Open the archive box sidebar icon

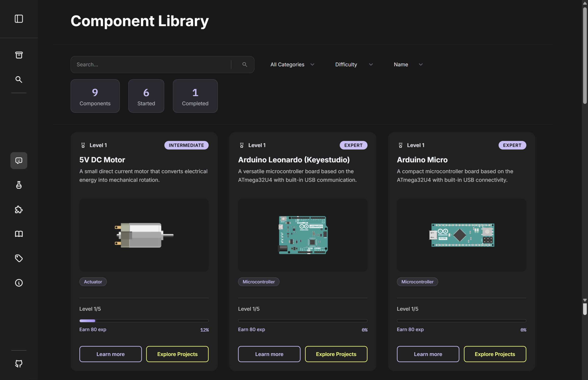coord(19,55)
